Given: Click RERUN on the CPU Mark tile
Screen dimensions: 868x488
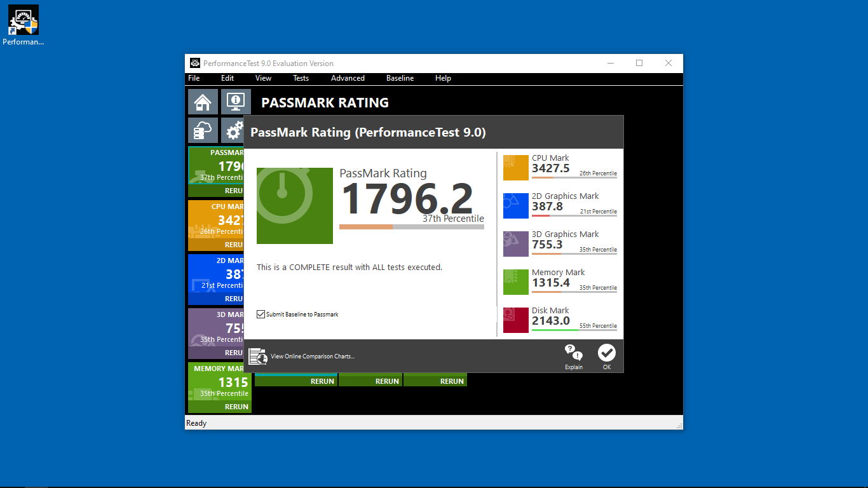Looking at the screenshot, I should [x=234, y=245].
